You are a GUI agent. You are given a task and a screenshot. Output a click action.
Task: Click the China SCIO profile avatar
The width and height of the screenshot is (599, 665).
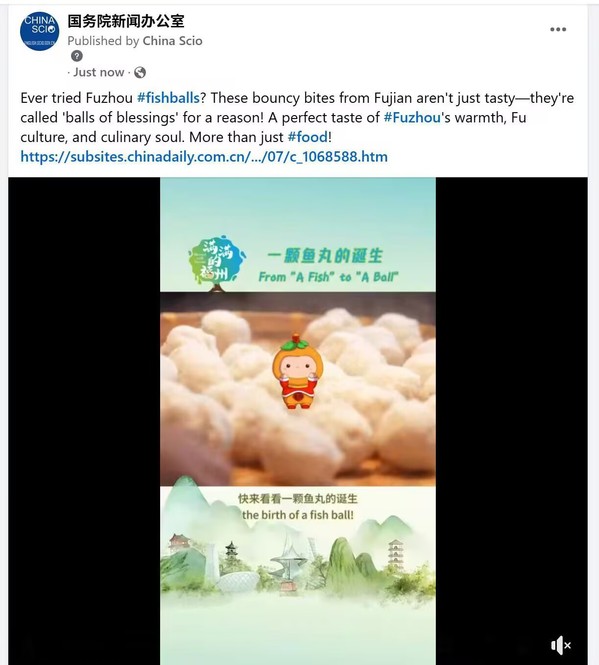pyautogui.click(x=39, y=31)
